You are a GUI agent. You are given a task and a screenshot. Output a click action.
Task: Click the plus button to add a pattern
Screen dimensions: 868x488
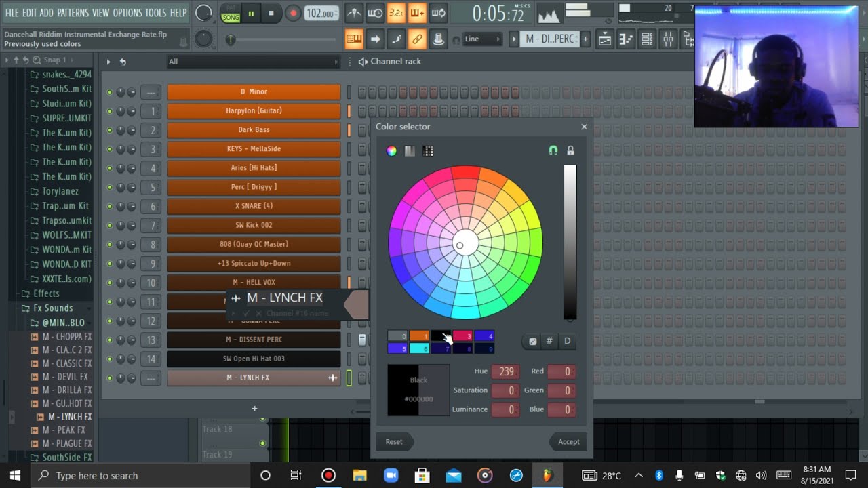click(585, 39)
